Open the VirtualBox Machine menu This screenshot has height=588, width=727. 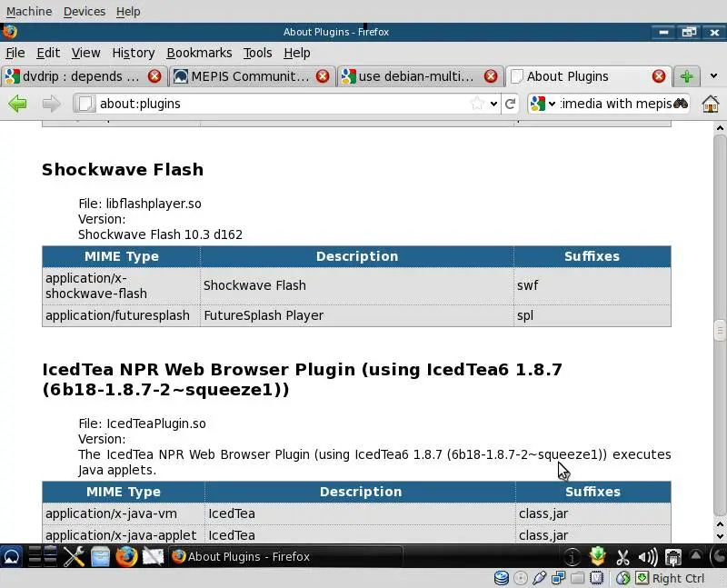click(29, 11)
